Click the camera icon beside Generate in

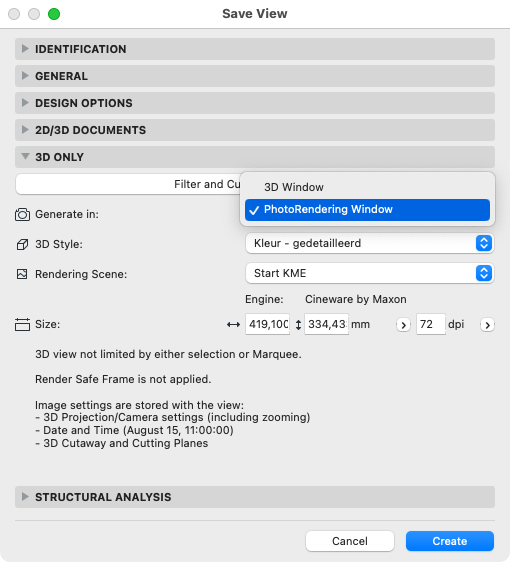22,214
